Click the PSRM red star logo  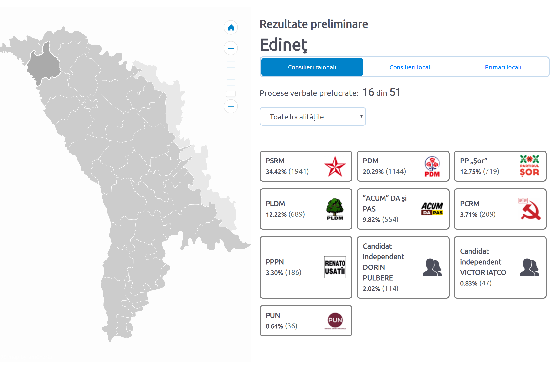tap(335, 166)
